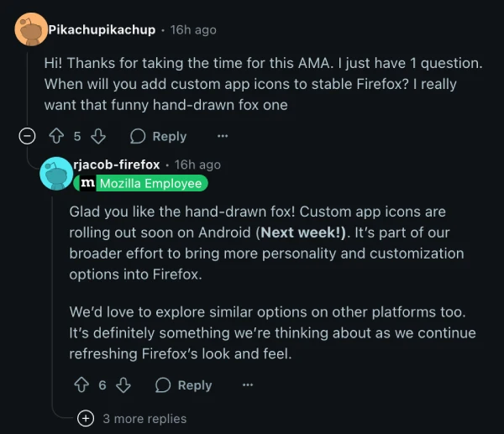
Task: Reply to Pikachupikachup's comment
Action: pos(159,136)
